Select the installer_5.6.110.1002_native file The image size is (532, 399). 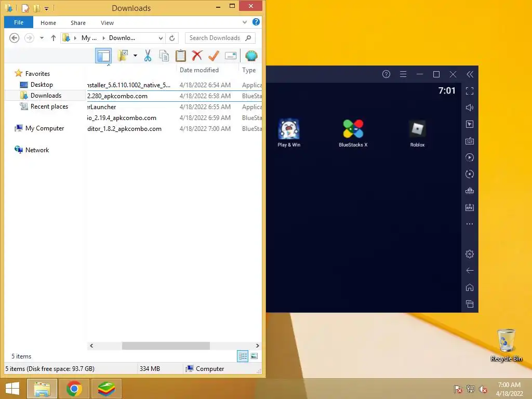click(x=175, y=85)
